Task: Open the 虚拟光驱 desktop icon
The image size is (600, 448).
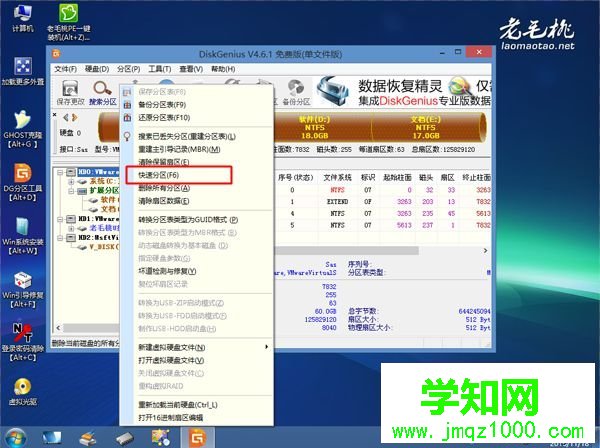Action: (23, 391)
